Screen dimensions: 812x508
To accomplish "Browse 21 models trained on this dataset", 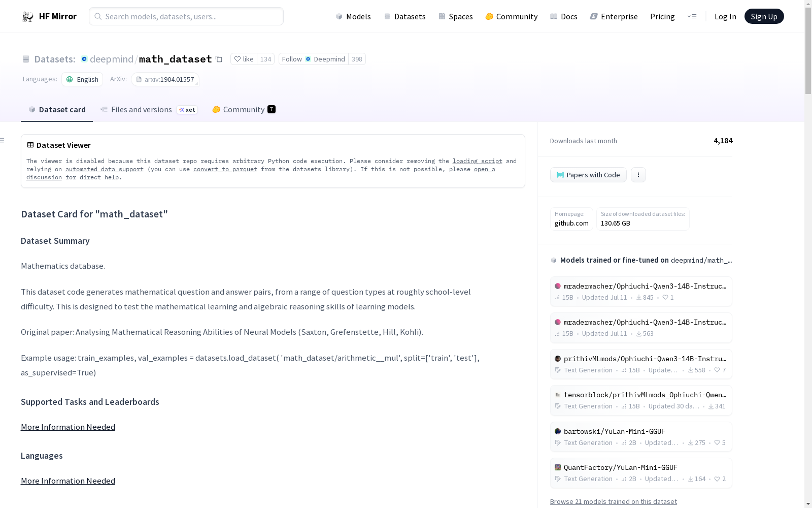I will pyautogui.click(x=614, y=501).
